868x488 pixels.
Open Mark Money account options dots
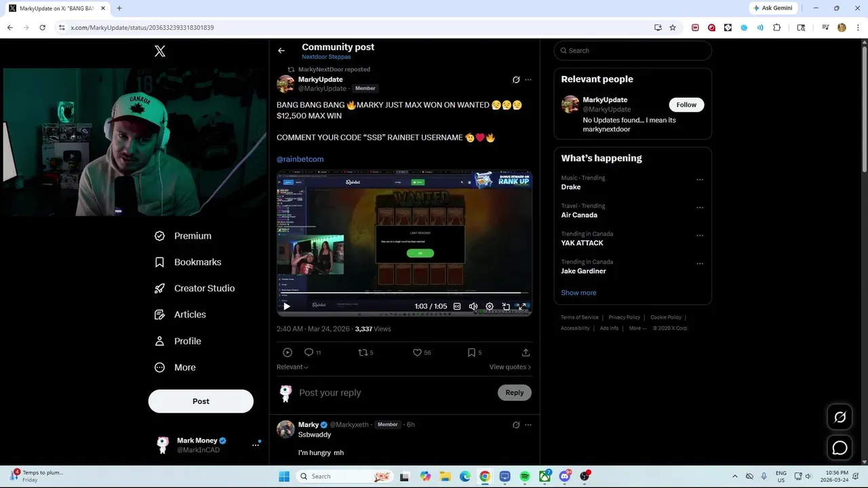tap(256, 445)
